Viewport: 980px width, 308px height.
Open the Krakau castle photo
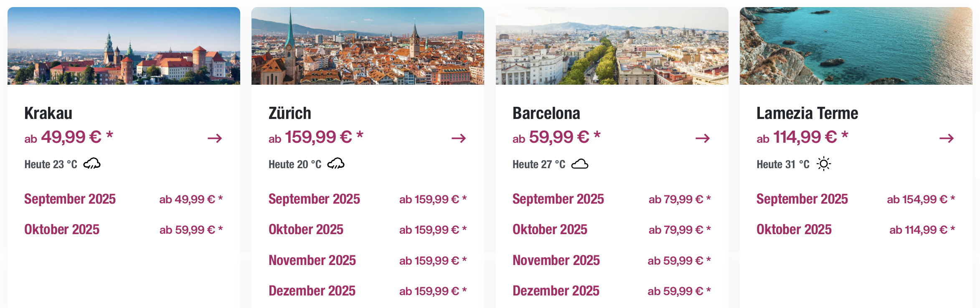point(124,46)
